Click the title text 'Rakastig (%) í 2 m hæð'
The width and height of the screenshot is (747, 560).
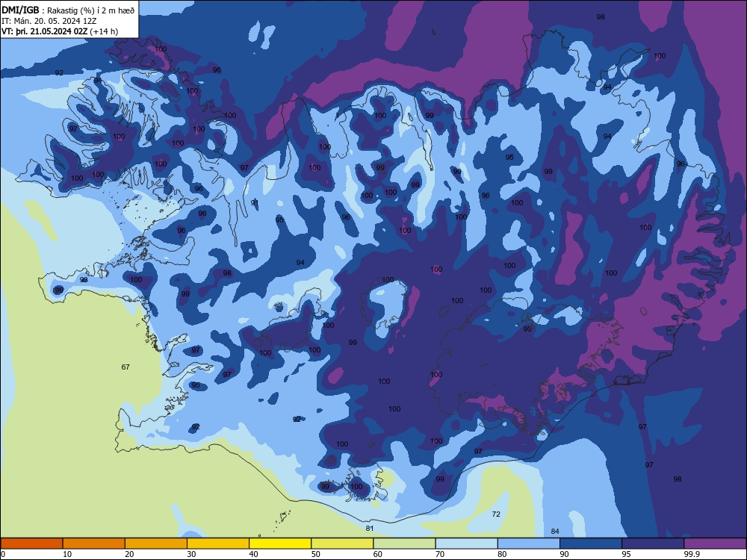[90, 10]
